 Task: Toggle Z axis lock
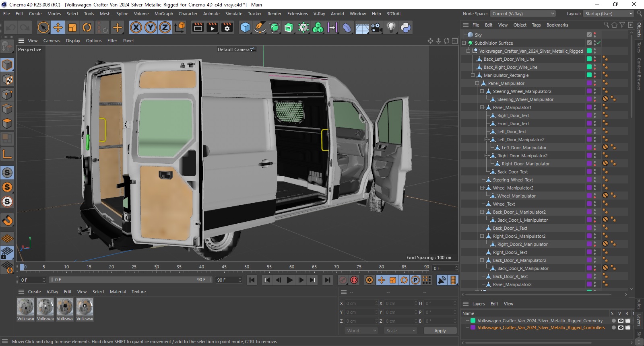point(165,27)
